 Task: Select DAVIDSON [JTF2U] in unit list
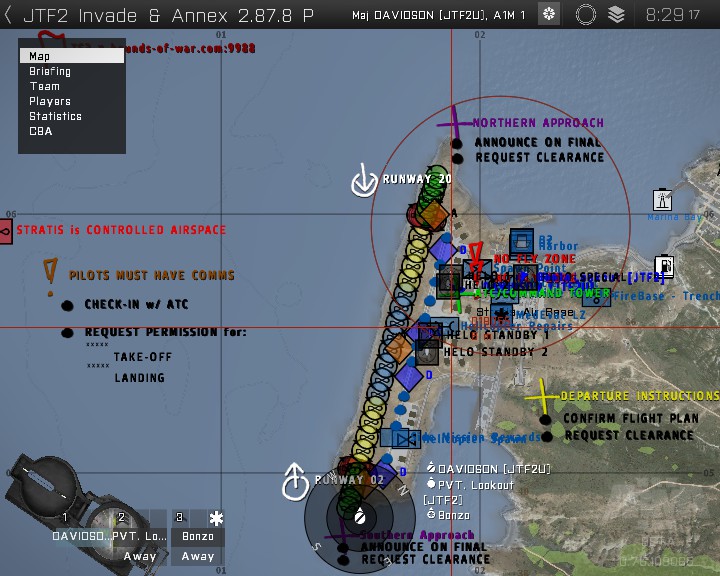[x=489, y=469]
